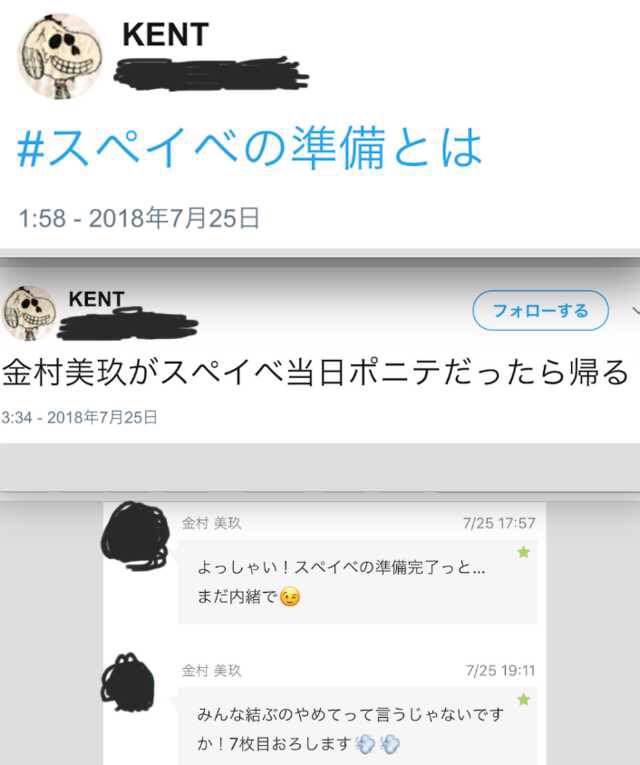Viewport: 640px width, 765px height.
Task: Open KENT's skull avatar in top tweet
Action: coord(60,56)
